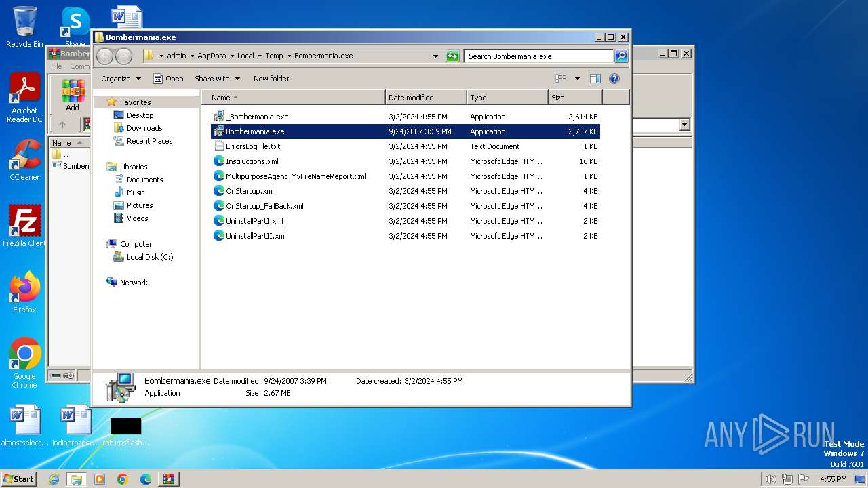The image size is (868, 488).
Task: Select the returnsflesh desktop file
Action: click(x=125, y=431)
